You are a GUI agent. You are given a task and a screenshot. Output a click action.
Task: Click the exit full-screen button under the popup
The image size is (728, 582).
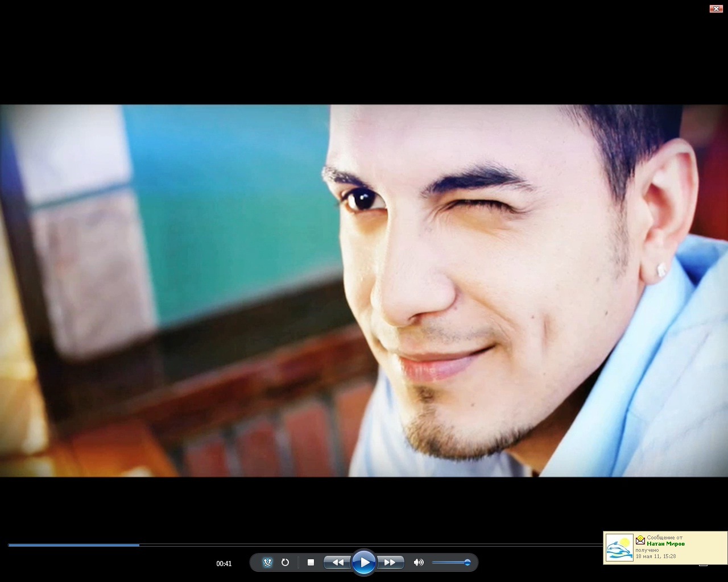703,564
